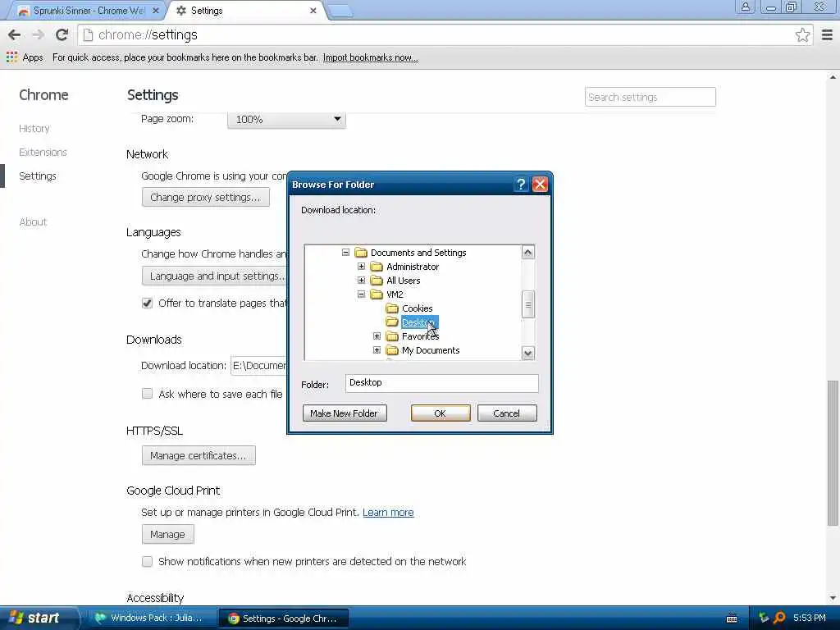Expand the All Users folder node
The height and width of the screenshot is (630, 840).
coord(361,281)
